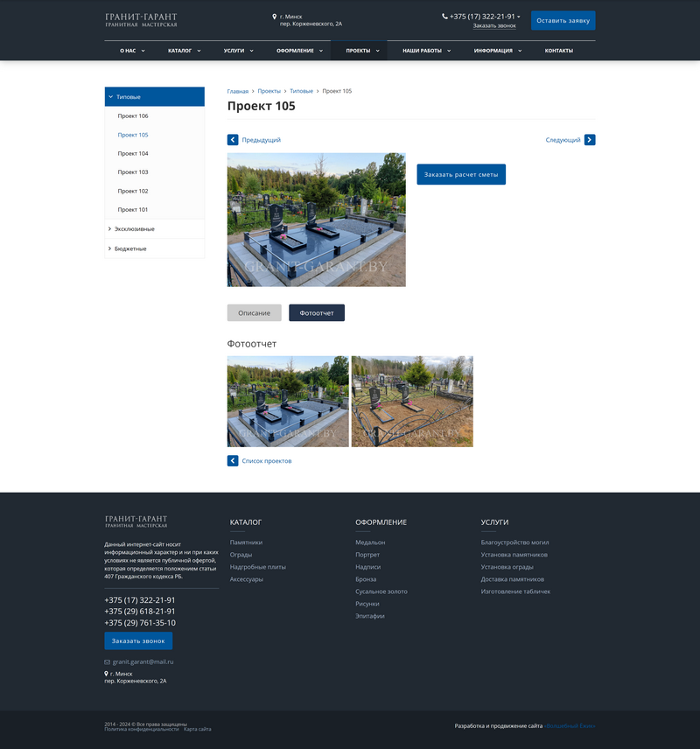Switch to the Фотоотчет tab
Image resolution: width=700 pixels, height=749 pixels.
click(x=317, y=313)
